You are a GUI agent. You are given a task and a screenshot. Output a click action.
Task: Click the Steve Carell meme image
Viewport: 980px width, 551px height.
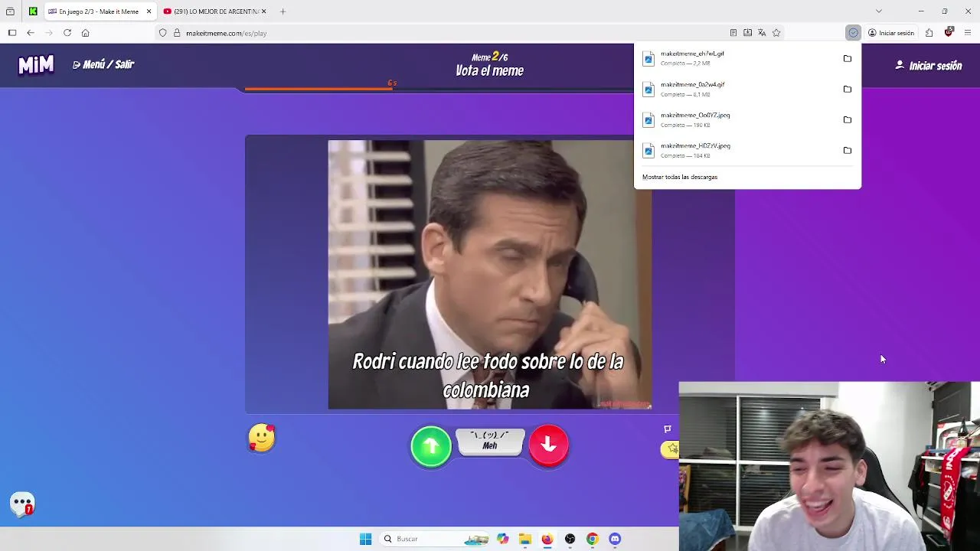(489, 274)
